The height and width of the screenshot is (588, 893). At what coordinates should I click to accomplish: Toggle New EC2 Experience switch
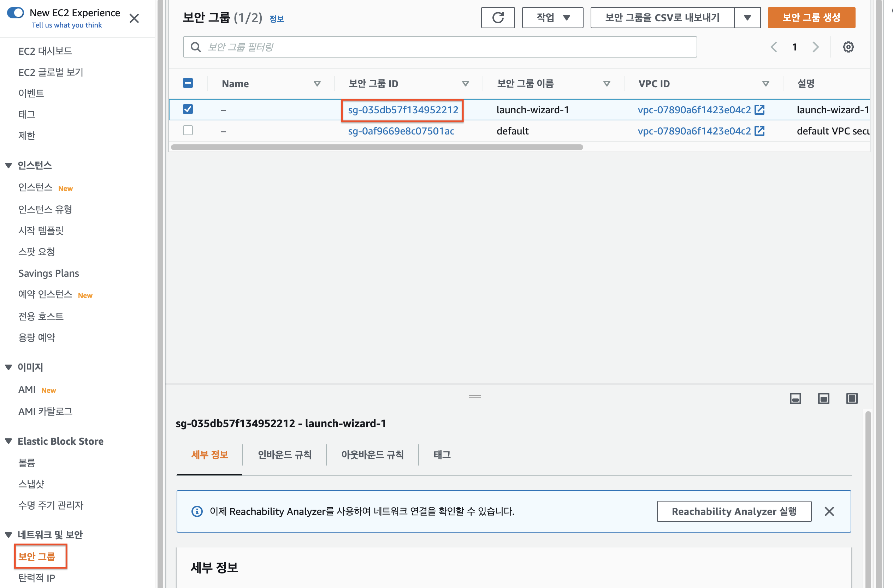pyautogui.click(x=16, y=13)
